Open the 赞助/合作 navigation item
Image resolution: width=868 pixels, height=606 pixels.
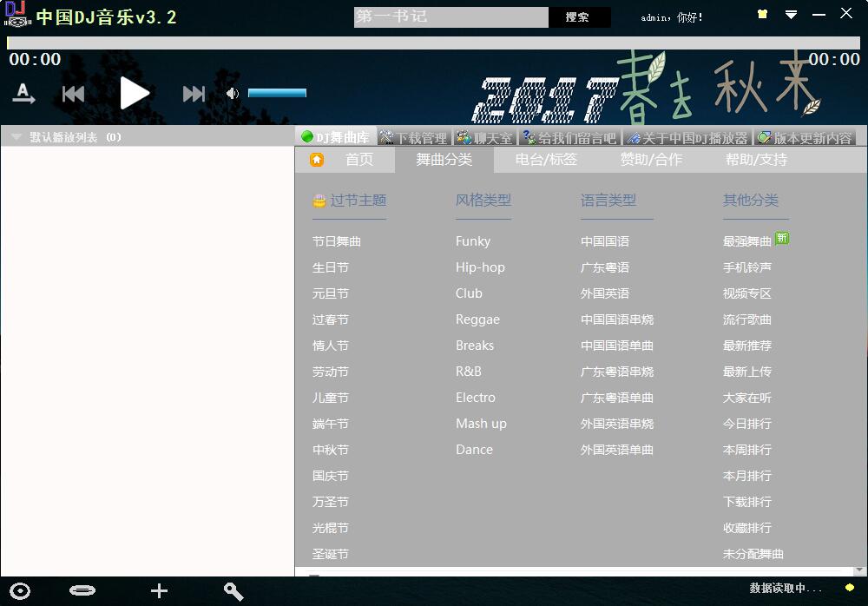651,160
